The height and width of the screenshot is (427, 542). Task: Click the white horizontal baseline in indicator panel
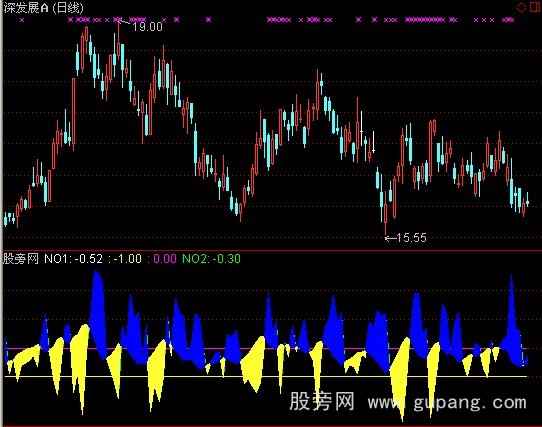pos(266,376)
